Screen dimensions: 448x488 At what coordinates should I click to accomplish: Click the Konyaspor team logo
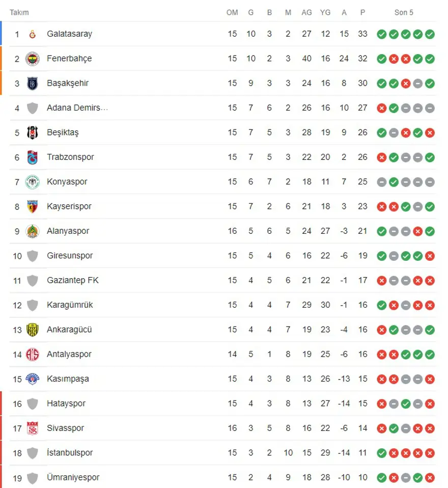click(x=33, y=182)
